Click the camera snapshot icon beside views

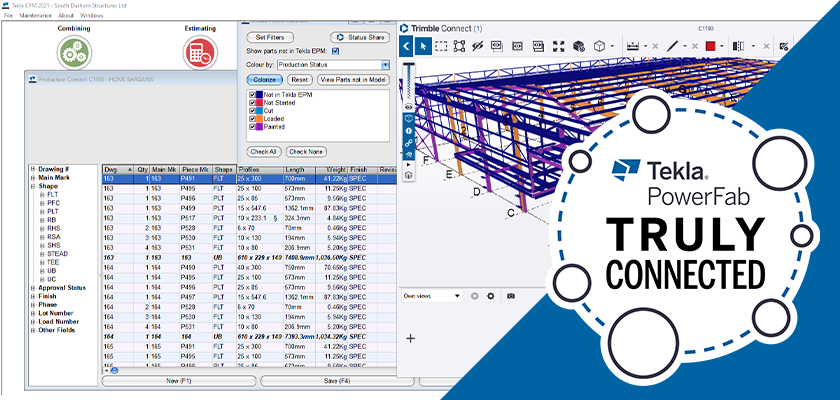(x=511, y=296)
